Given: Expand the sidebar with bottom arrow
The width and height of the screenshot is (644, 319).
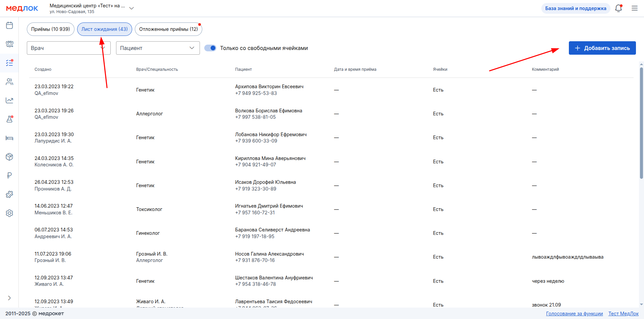Looking at the screenshot, I should [9, 298].
